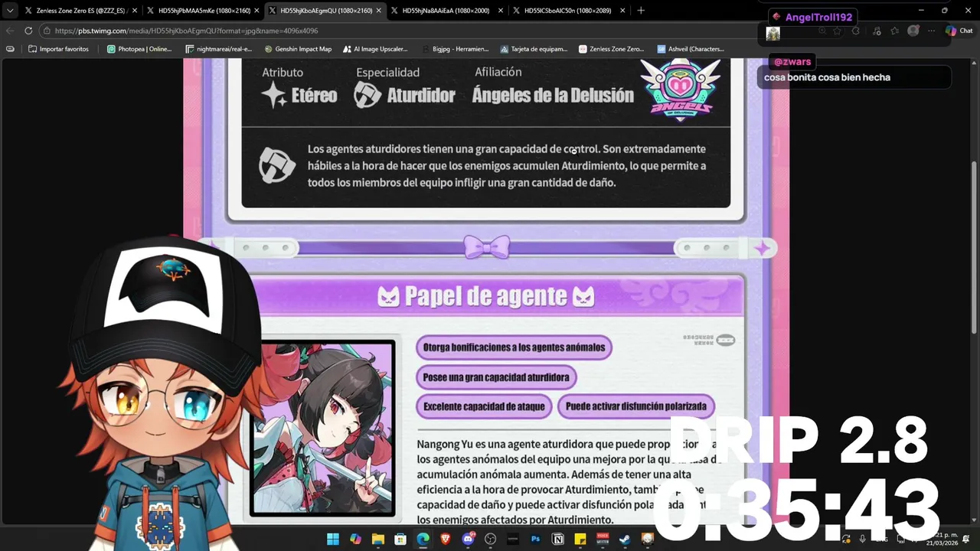Open the Importar favoritos bookmark

click(x=59, y=49)
